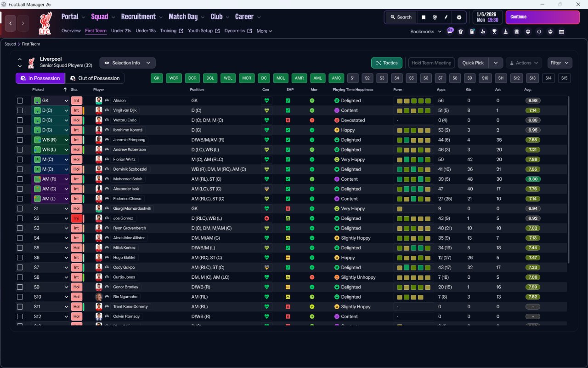Switch to the Overview tab
This screenshot has width=588, height=368.
pyautogui.click(x=71, y=31)
